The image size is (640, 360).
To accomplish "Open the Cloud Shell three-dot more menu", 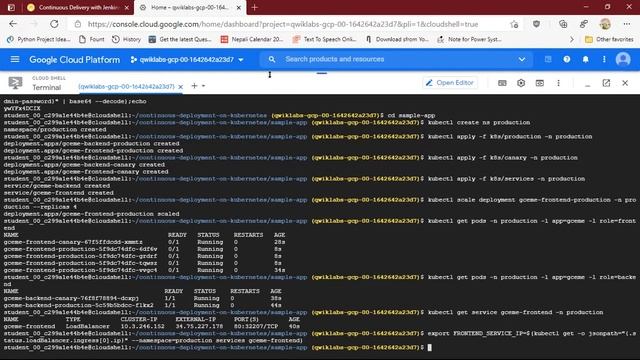I will pos(558,83).
